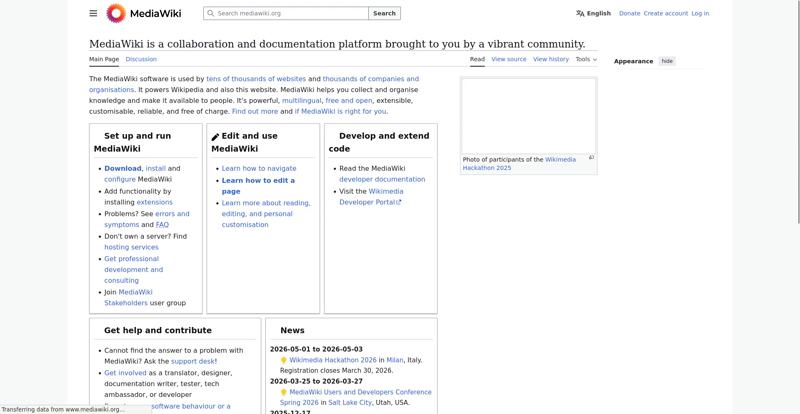800x414 pixels.
Task: Switch to the Discussion tab
Action: (x=141, y=59)
